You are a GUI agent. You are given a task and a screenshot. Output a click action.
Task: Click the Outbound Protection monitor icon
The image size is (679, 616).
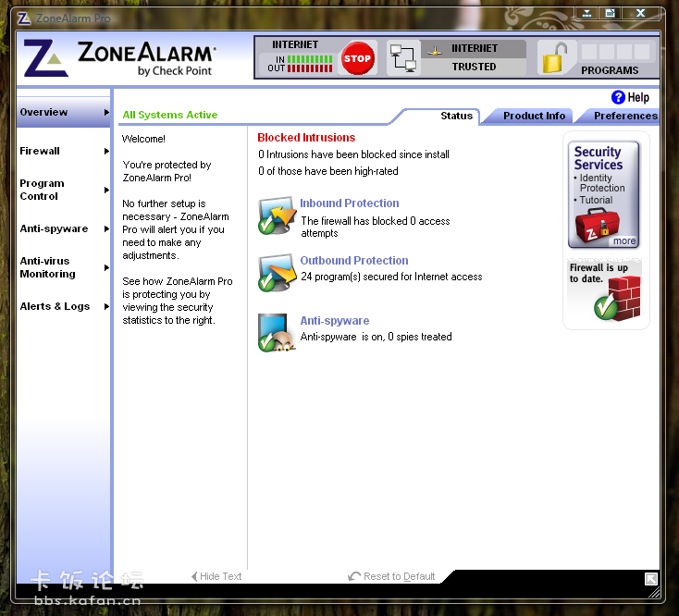(277, 273)
